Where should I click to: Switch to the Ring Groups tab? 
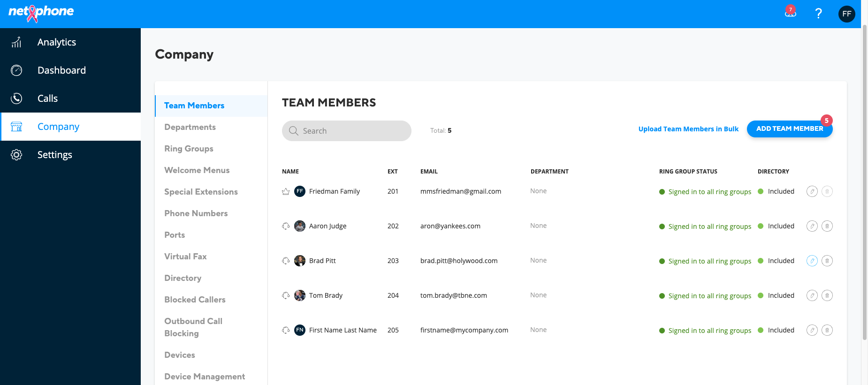tap(189, 149)
